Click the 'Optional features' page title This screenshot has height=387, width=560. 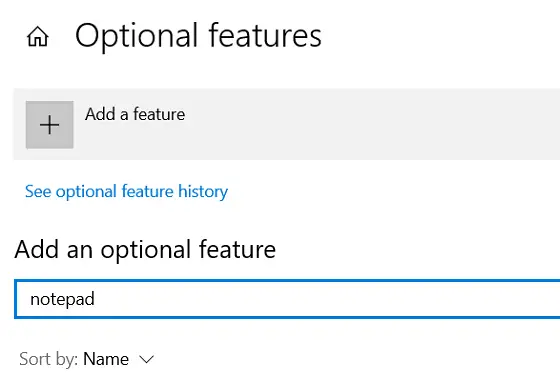pos(199,36)
